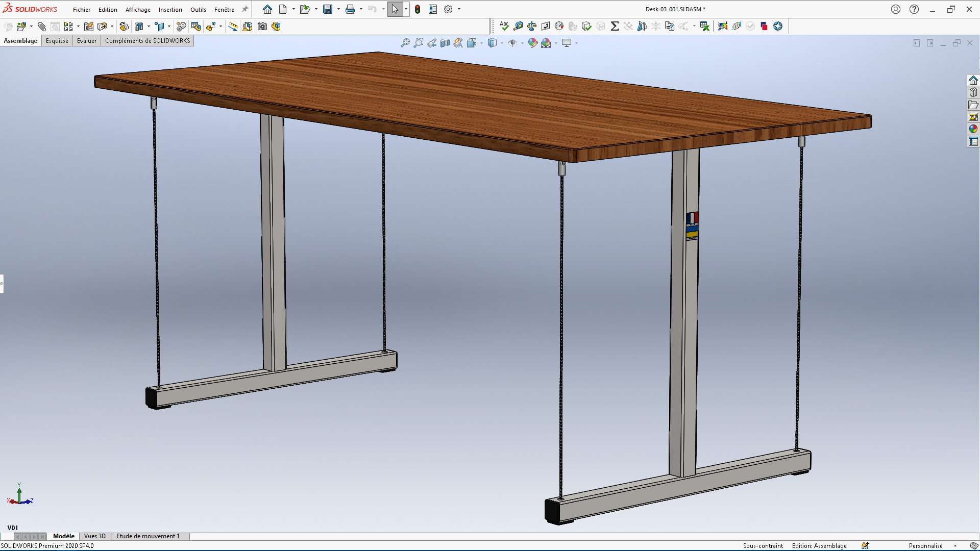The width and height of the screenshot is (980, 551).
Task: Switch to the Evaluer tab
Action: pyautogui.click(x=87, y=41)
